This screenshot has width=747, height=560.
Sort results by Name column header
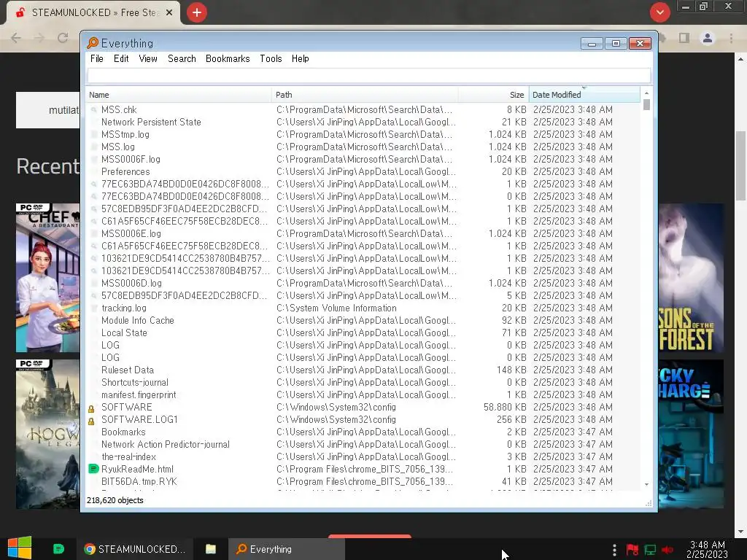pyautogui.click(x=179, y=95)
